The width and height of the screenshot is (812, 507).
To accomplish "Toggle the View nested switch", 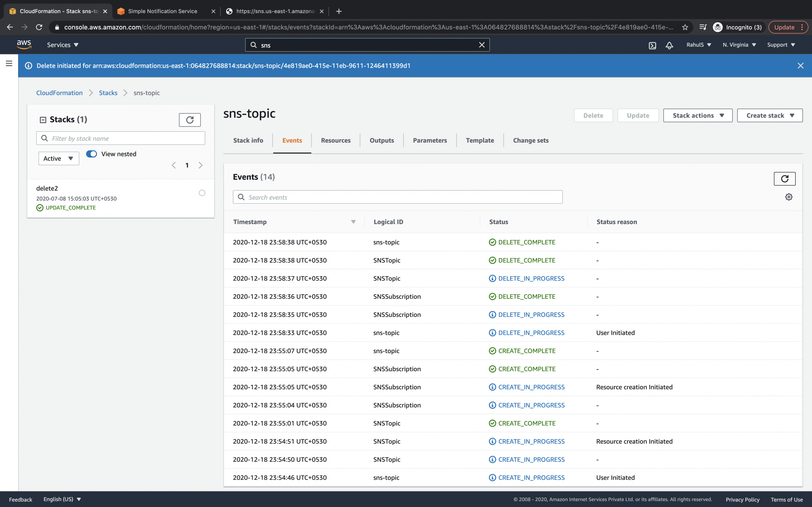I will pos(92,154).
